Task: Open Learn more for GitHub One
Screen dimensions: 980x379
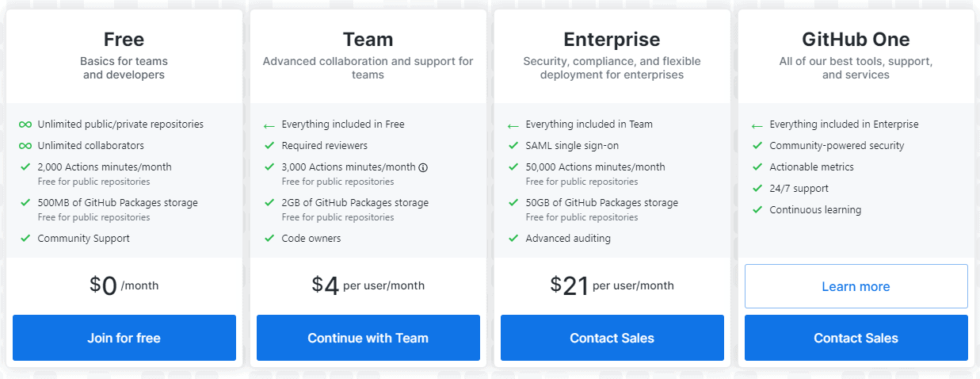Action: 856,286
